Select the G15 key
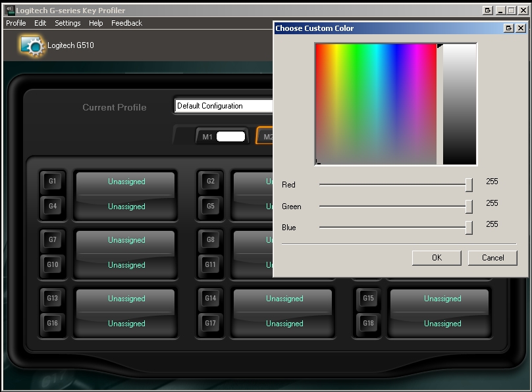This screenshot has height=392, width=532. coord(369,298)
